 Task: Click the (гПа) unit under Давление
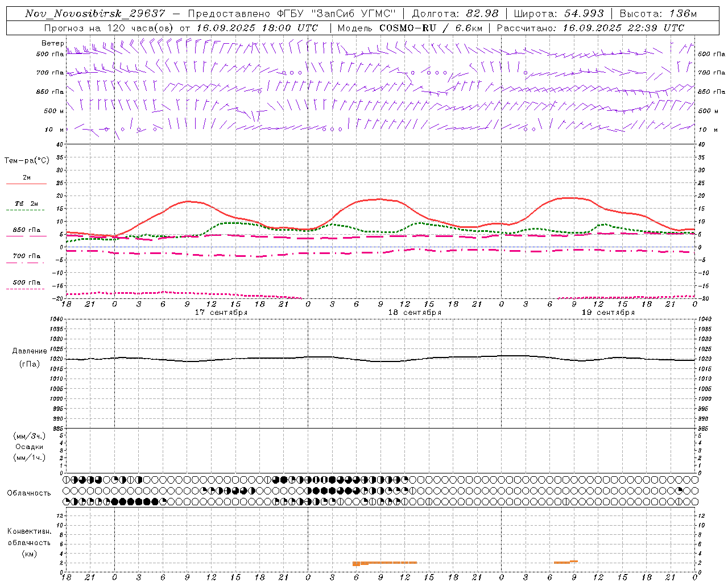pos(30,364)
